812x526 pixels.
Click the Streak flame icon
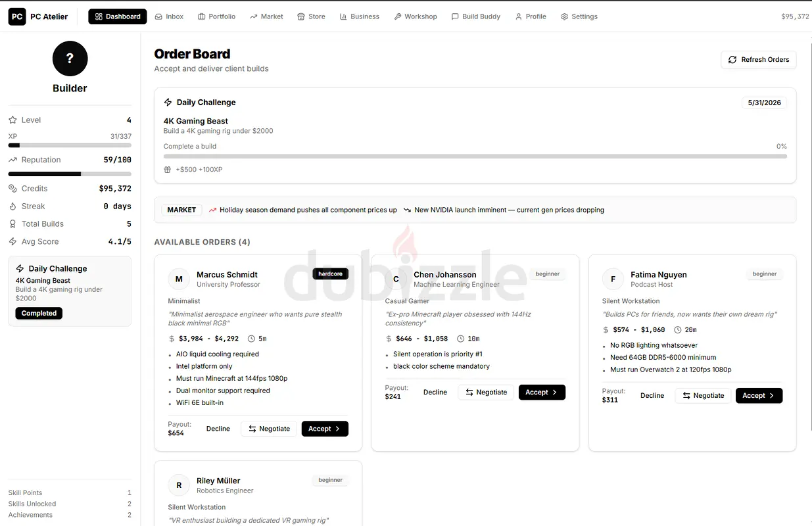click(x=12, y=206)
